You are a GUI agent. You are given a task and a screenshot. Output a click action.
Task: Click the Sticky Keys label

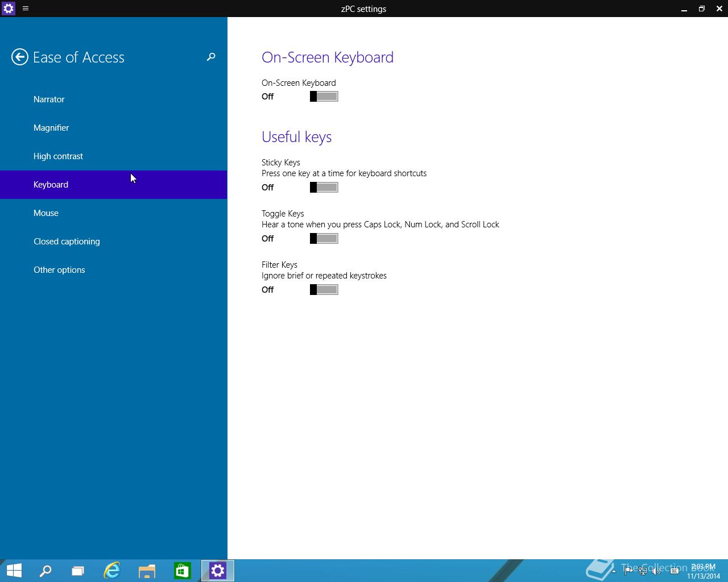[281, 163]
